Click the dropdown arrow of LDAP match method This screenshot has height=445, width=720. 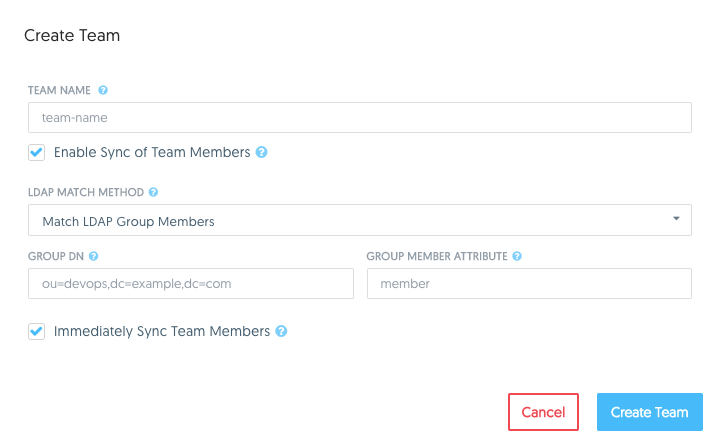(x=676, y=219)
